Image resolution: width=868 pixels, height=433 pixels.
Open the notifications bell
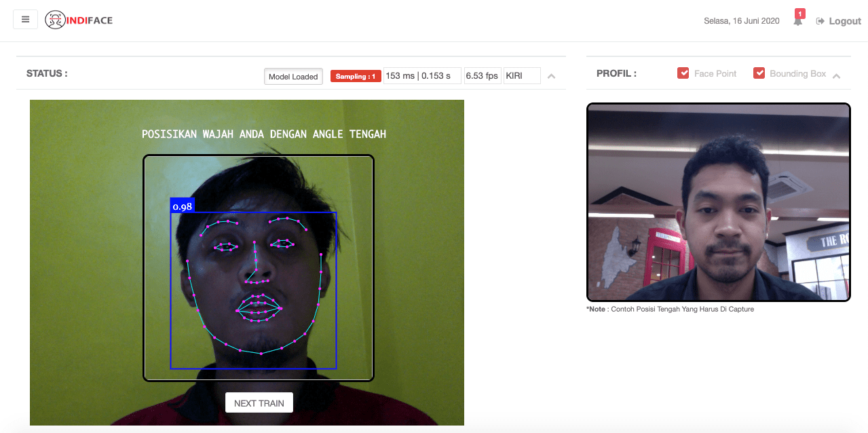798,22
